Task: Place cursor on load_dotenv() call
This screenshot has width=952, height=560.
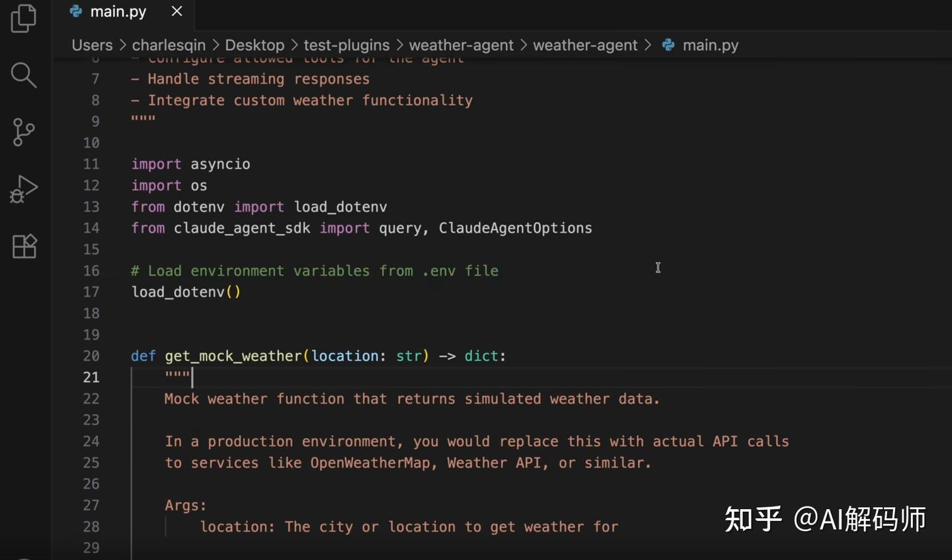Action: pyautogui.click(x=186, y=292)
